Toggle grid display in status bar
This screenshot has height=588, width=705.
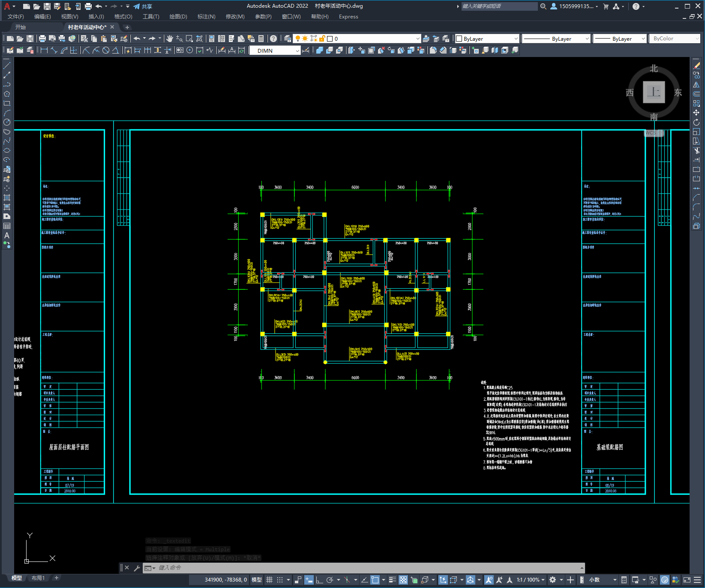pyautogui.click(x=269, y=579)
